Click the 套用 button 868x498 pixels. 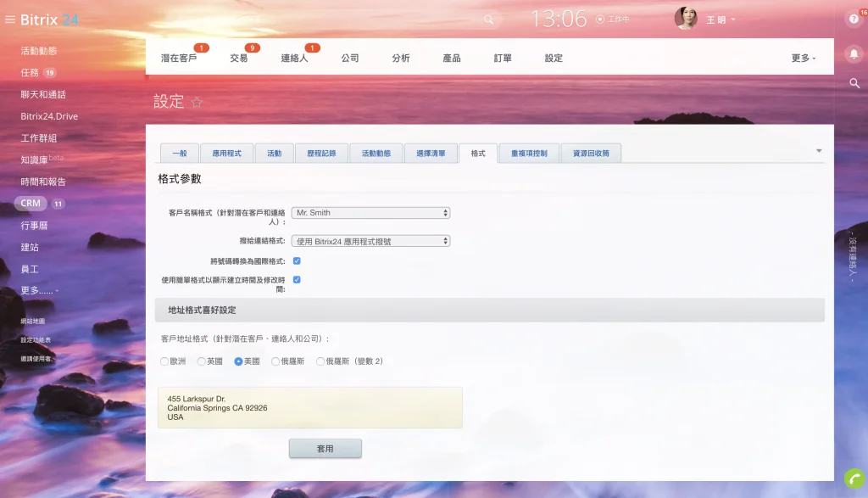click(x=325, y=448)
